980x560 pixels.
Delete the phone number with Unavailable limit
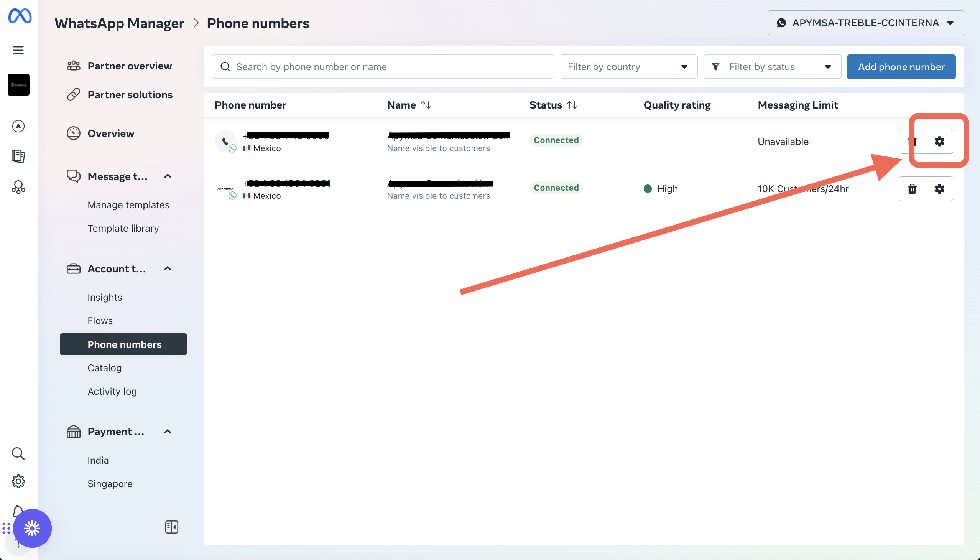913,142
